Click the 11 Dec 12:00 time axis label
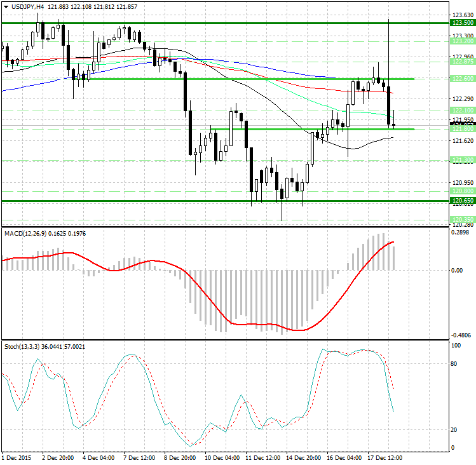The image size is (476, 465). 262,458
